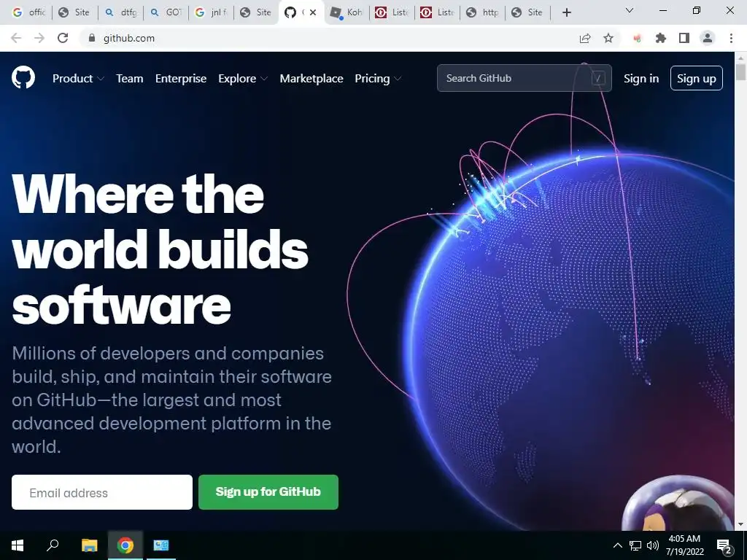Screen dimensions: 747x560
Task: Bookmark this page with star icon
Action: coord(608,38)
